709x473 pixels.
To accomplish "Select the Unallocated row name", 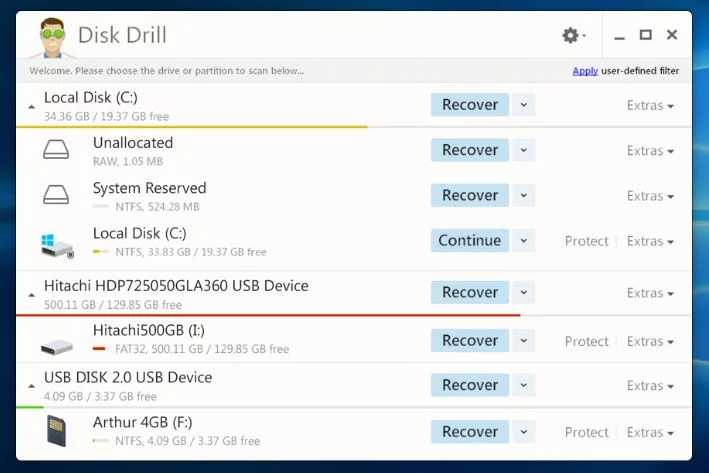I will [133, 143].
